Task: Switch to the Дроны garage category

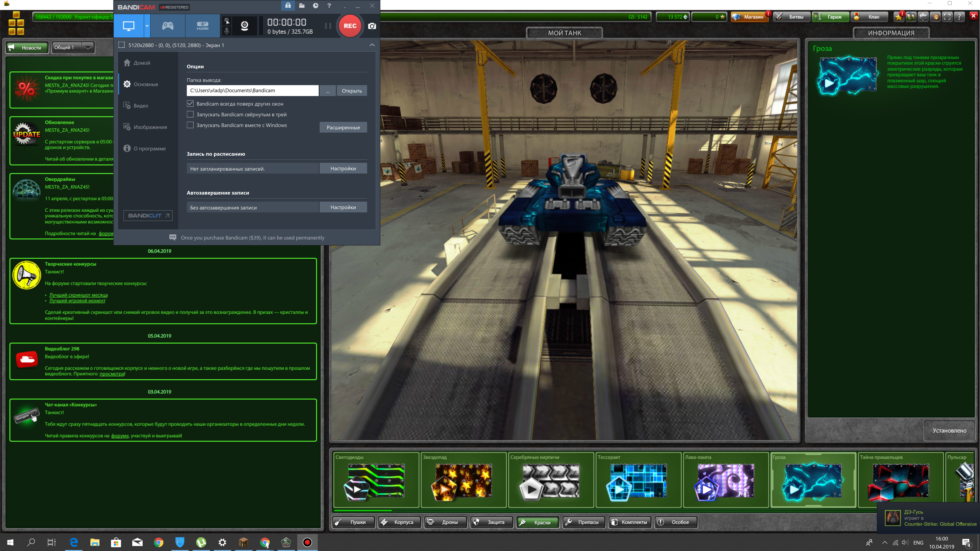Action: pyautogui.click(x=446, y=522)
